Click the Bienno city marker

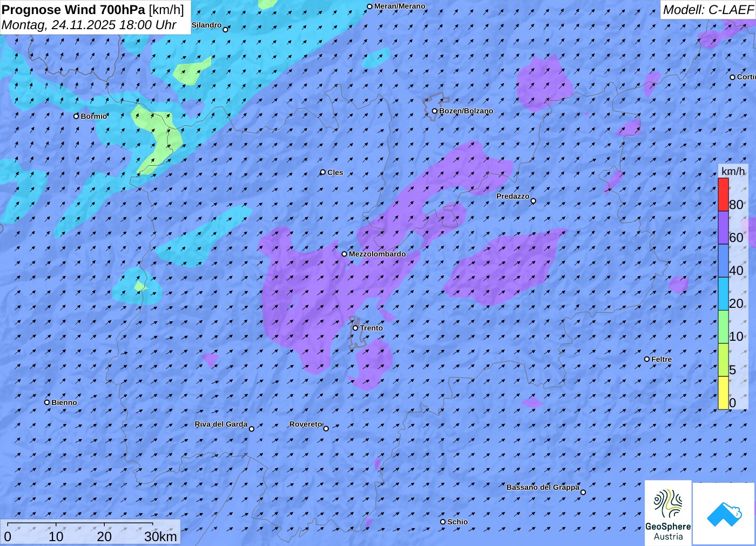[47, 402]
